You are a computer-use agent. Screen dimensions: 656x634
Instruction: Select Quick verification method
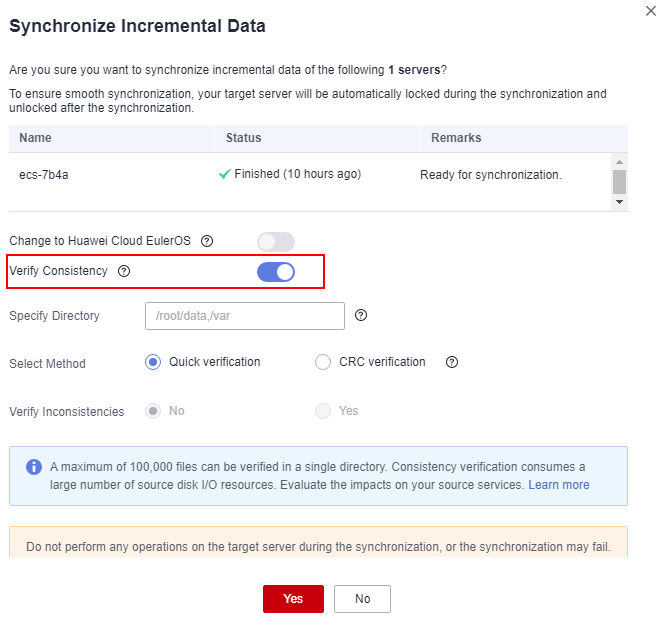pyautogui.click(x=153, y=362)
